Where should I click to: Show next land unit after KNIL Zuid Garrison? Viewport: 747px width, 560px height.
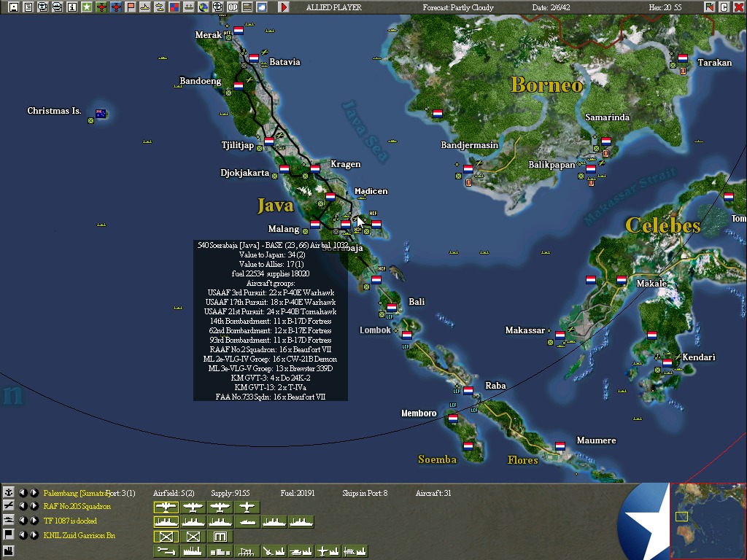coord(34,534)
